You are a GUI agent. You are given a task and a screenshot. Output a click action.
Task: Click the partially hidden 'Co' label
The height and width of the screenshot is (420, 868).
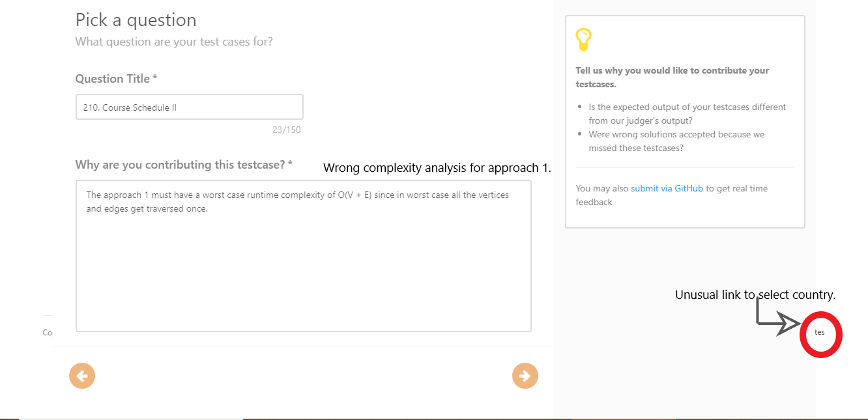click(x=47, y=332)
